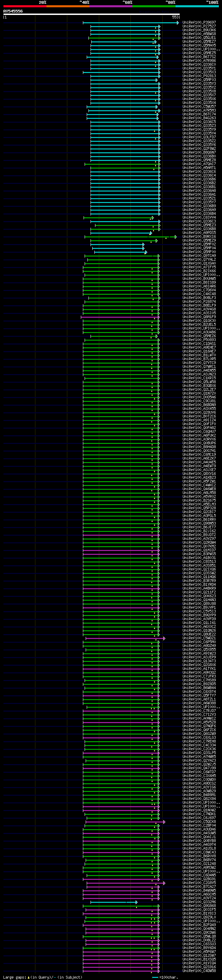Click the green ~80% identity legend segment
Screen dimensions: 222x980
point(154,7)
